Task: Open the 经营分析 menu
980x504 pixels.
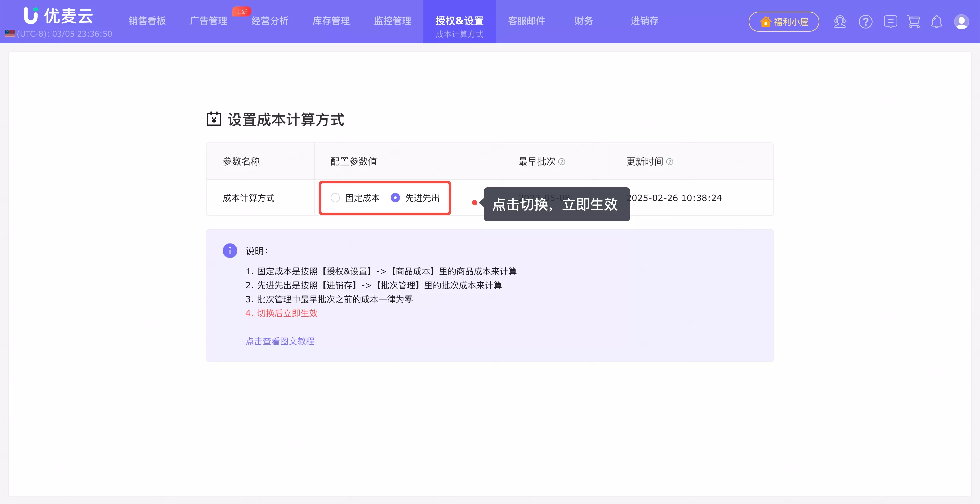Action: pyautogui.click(x=270, y=21)
